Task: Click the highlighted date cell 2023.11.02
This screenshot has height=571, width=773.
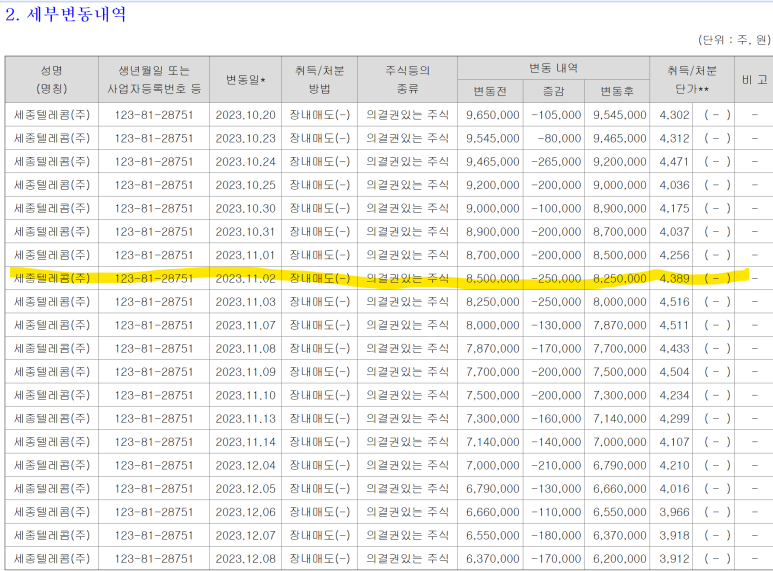Action: (246, 279)
